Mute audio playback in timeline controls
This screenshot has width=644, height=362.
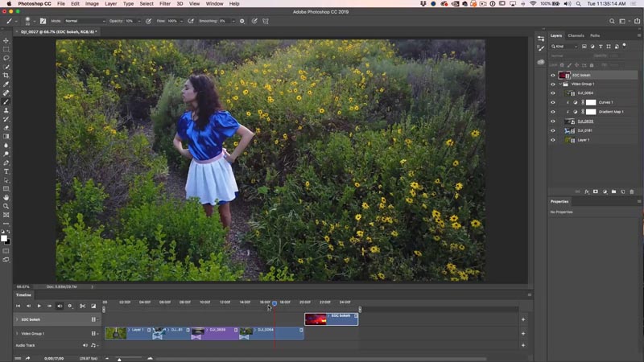[x=60, y=306]
